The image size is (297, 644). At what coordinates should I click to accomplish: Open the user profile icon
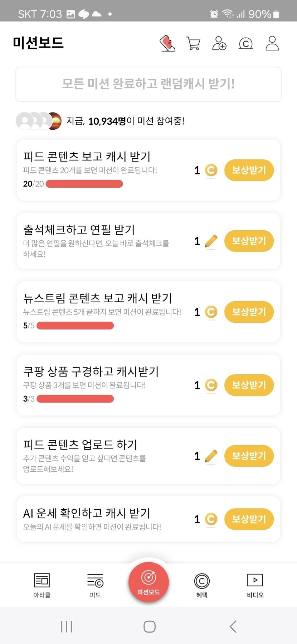(272, 43)
